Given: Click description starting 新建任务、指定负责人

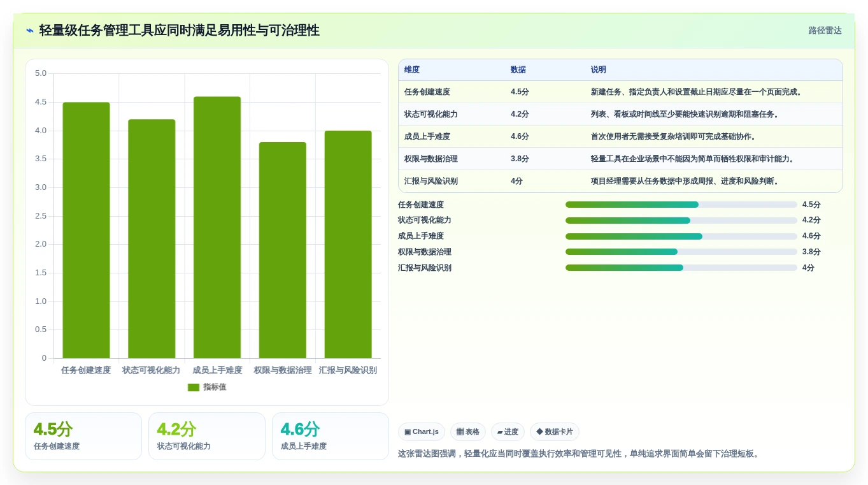Looking at the screenshot, I should click(697, 92).
